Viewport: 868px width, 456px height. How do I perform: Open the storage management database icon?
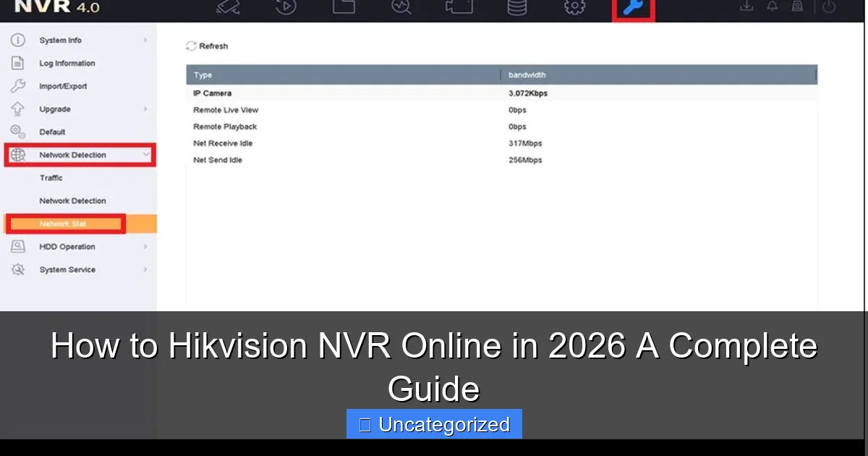coord(516,8)
